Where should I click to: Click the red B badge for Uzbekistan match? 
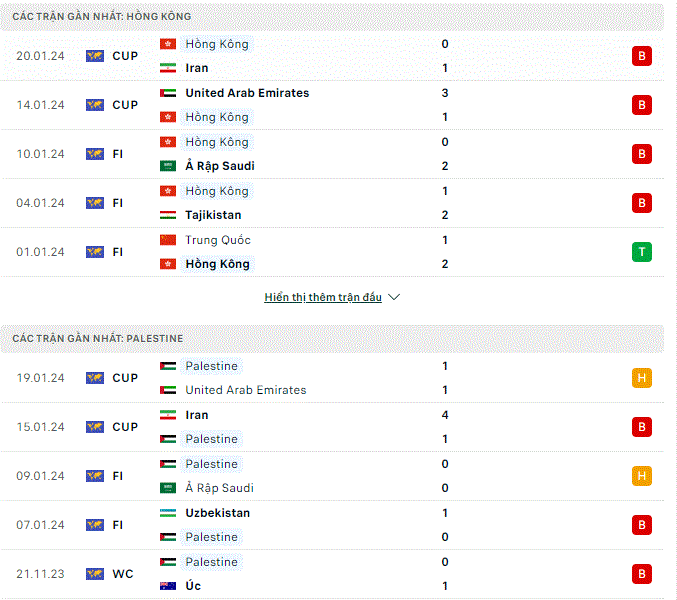pyautogui.click(x=642, y=525)
